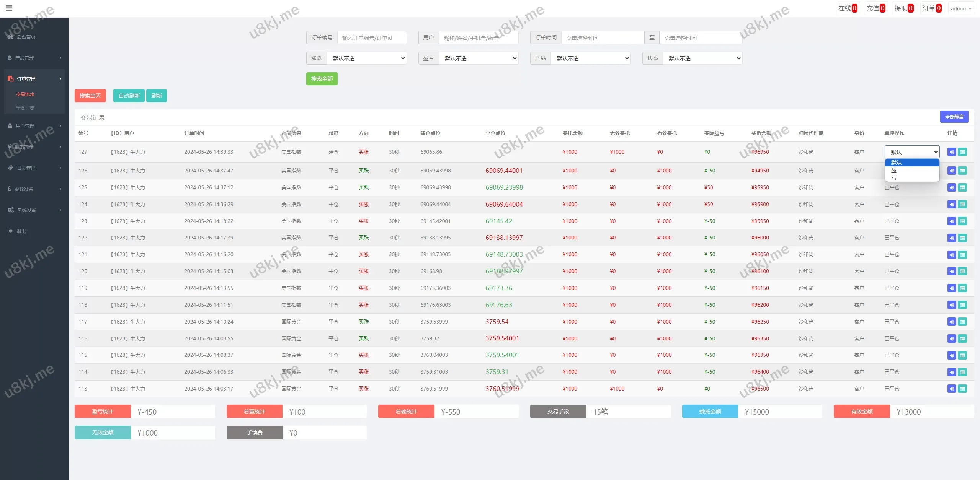Open 平仓日志 submenu item in sidebar

tap(25, 108)
